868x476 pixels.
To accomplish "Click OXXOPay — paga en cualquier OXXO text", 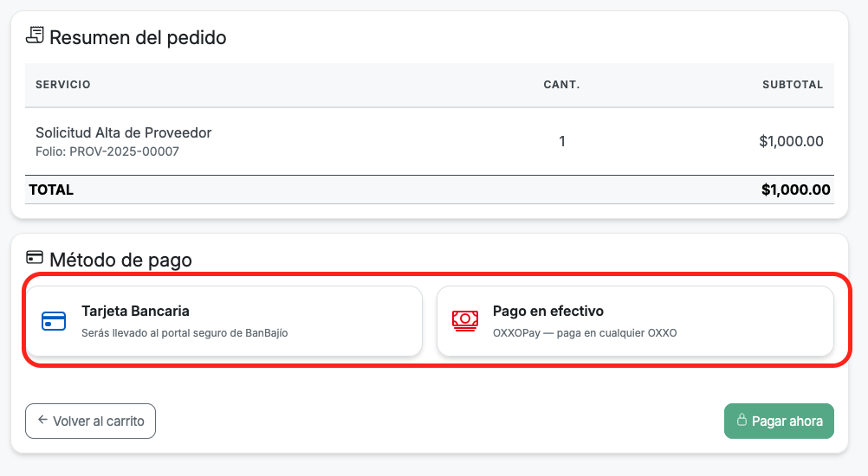I will click(x=585, y=333).
